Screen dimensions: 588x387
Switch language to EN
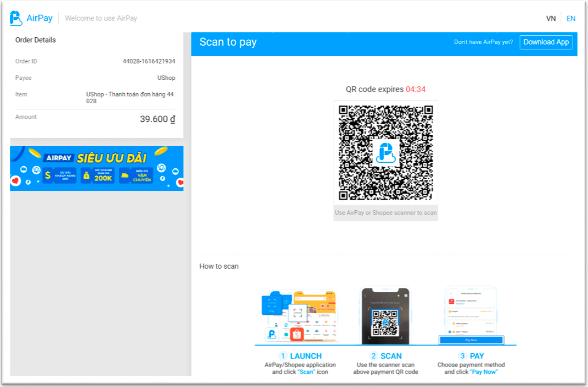[x=571, y=18]
